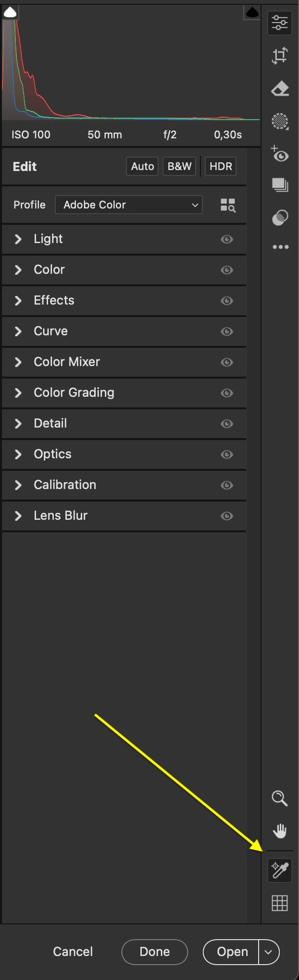
Task: Select the Red Eye removal tool
Action: pos(280,154)
